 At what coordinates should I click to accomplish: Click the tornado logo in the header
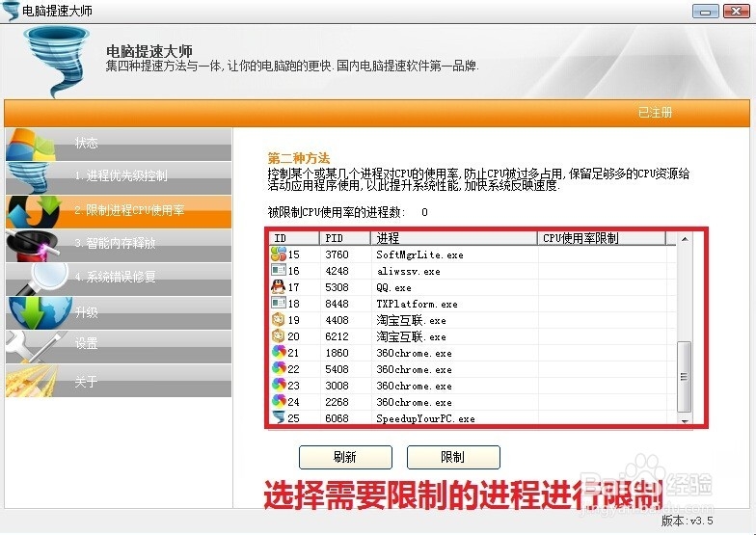pyautogui.click(x=57, y=62)
